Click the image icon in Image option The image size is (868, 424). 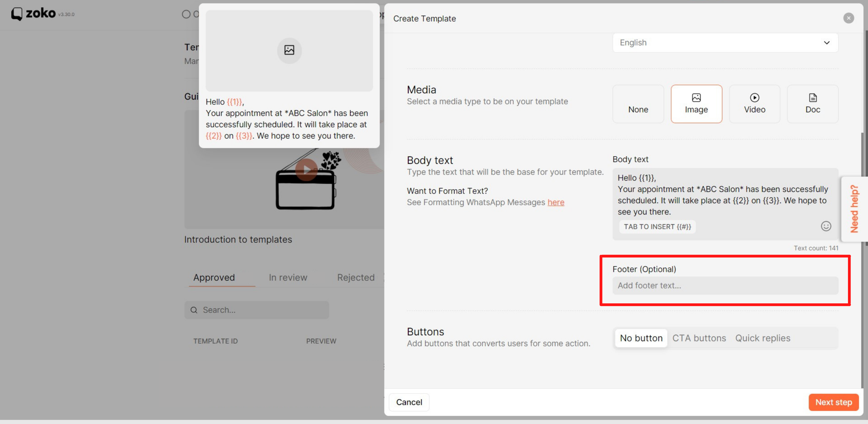point(696,98)
